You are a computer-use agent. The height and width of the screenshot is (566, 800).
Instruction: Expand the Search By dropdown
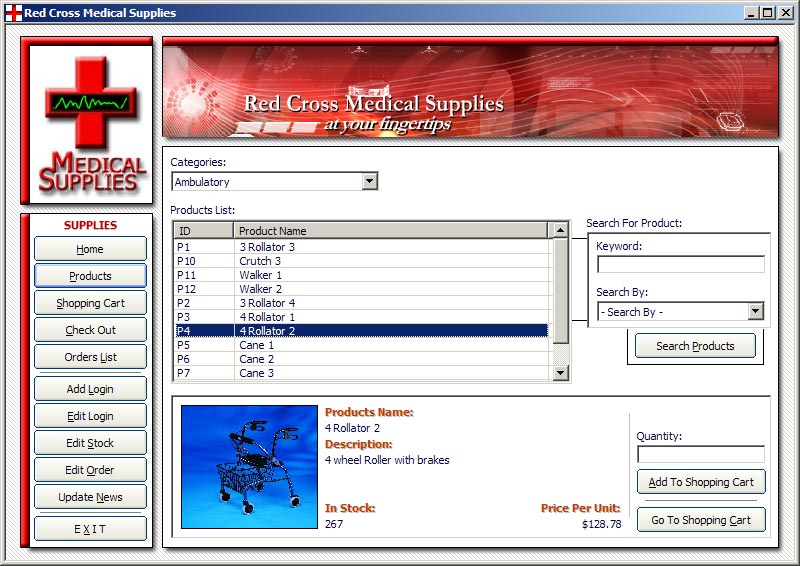coord(755,312)
